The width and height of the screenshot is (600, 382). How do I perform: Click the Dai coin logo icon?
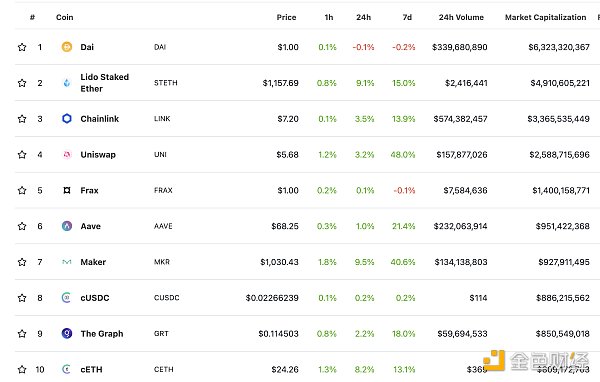pos(67,47)
